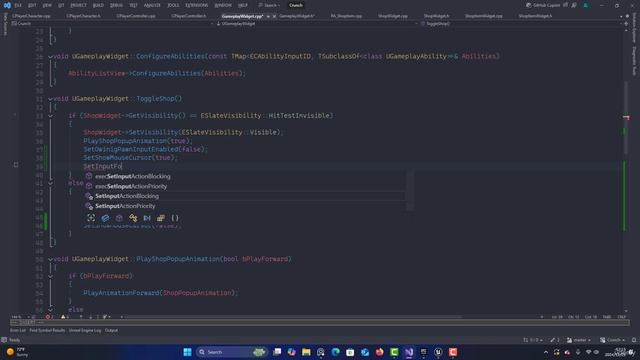Collapse the ToggleShop function
This screenshot has width=640, height=360.
(x=50, y=99)
